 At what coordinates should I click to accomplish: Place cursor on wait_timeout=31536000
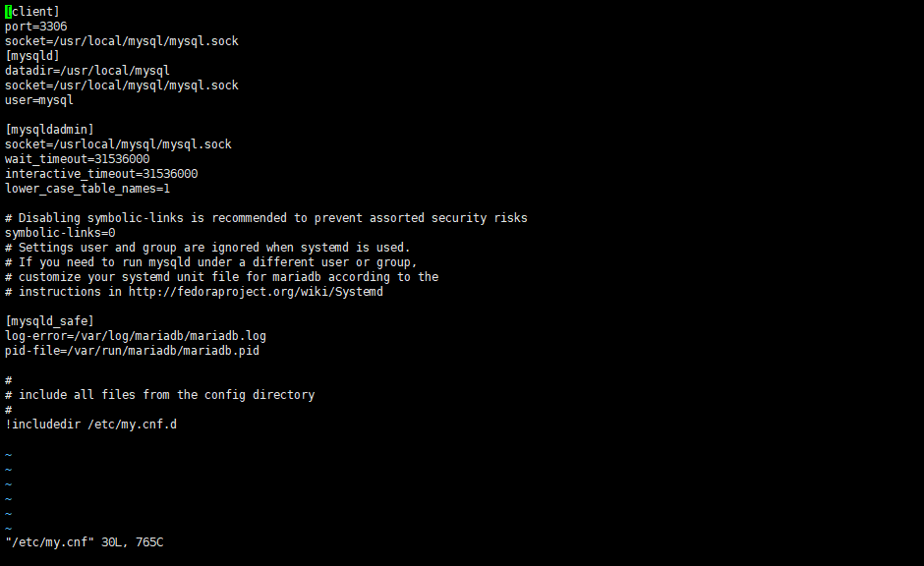click(x=78, y=159)
